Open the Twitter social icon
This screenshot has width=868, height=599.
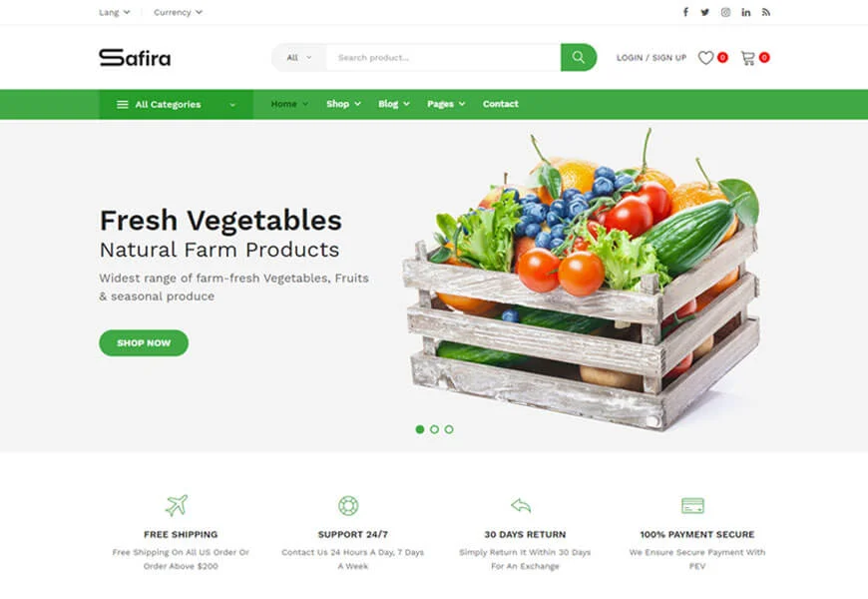[x=704, y=12]
